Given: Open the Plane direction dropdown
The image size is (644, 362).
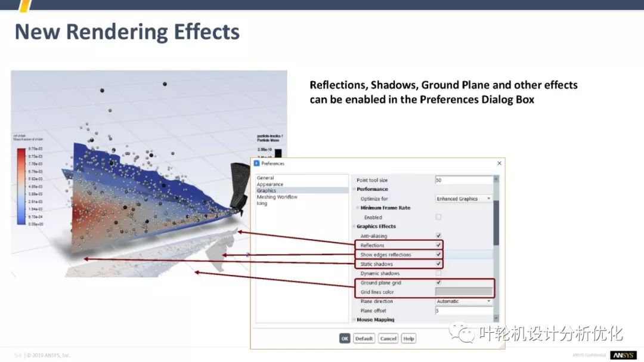Looking at the screenshot, I should point(463,301).
